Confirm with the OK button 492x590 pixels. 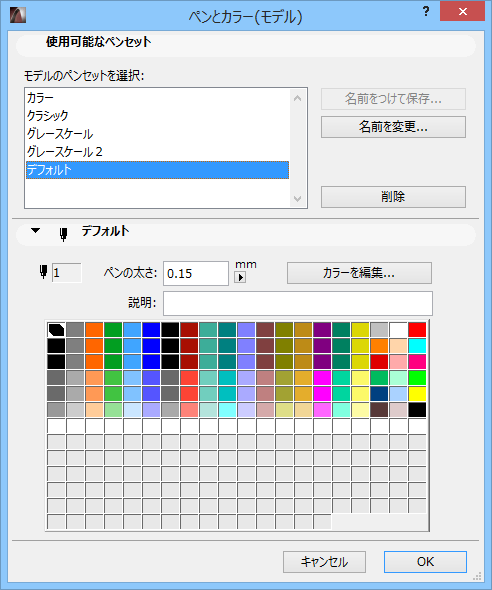pyautogui.click(x=425, y=562)
